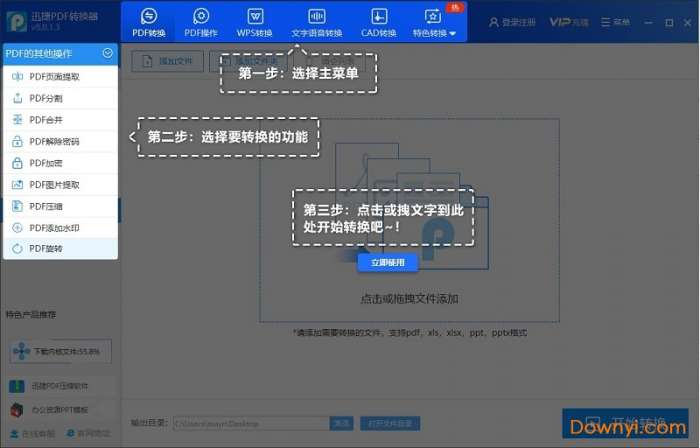The height and width of the screenshot is (448, 700).
Task: Select the 文字语音转换 tab
Action: [317, 22]
